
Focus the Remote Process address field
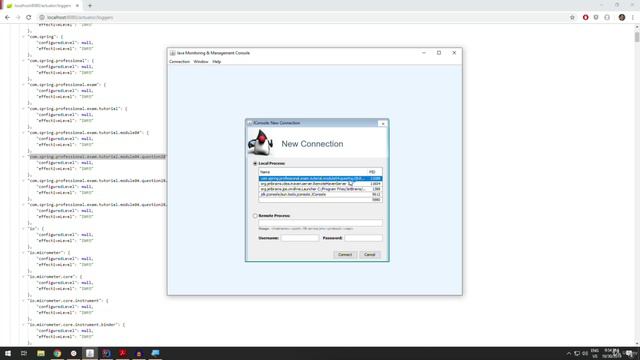[x=320, y=222]
